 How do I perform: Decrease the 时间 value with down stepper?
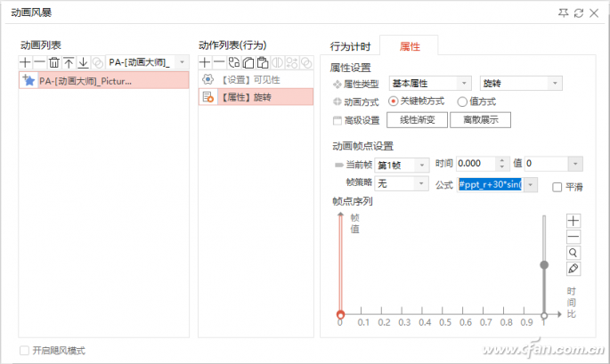pos(502,167)
